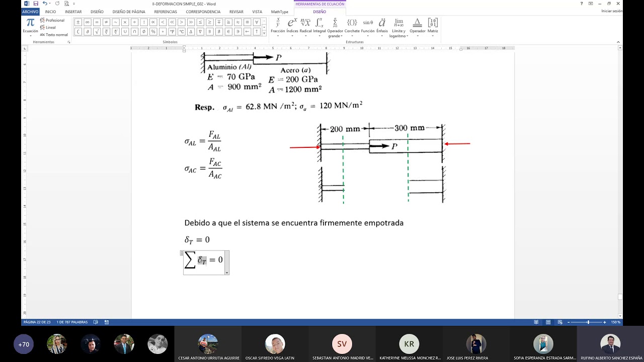
Task: Click the Undo arrow in quick access toolbar
Action: tap(44, 4)
